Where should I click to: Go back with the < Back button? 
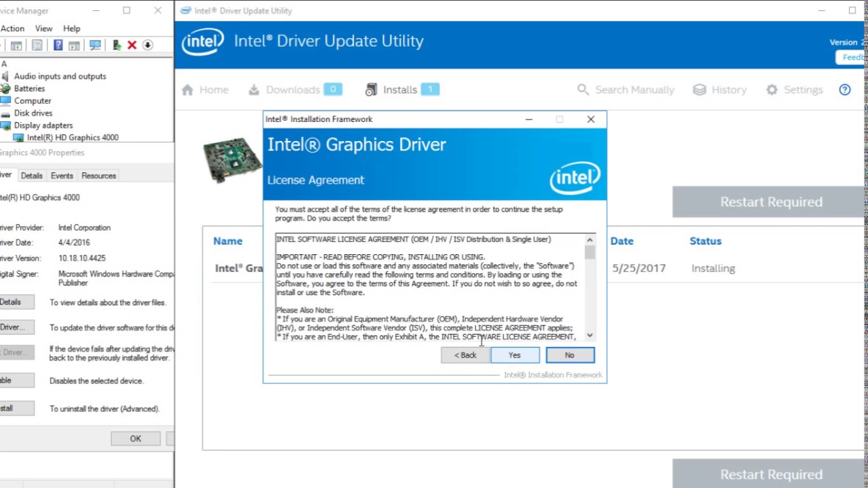pos(465,355)
